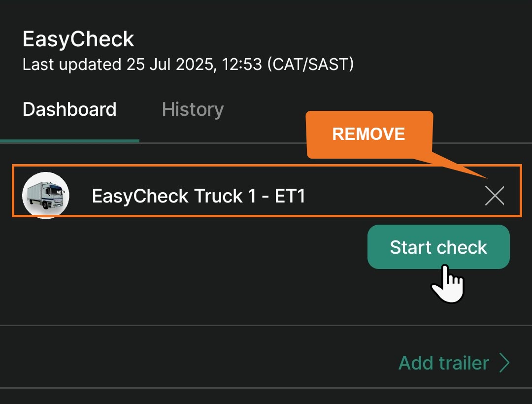Tap the Add trailer link
The height and width of the screenshot is (404, 532).
coord(443,363)
